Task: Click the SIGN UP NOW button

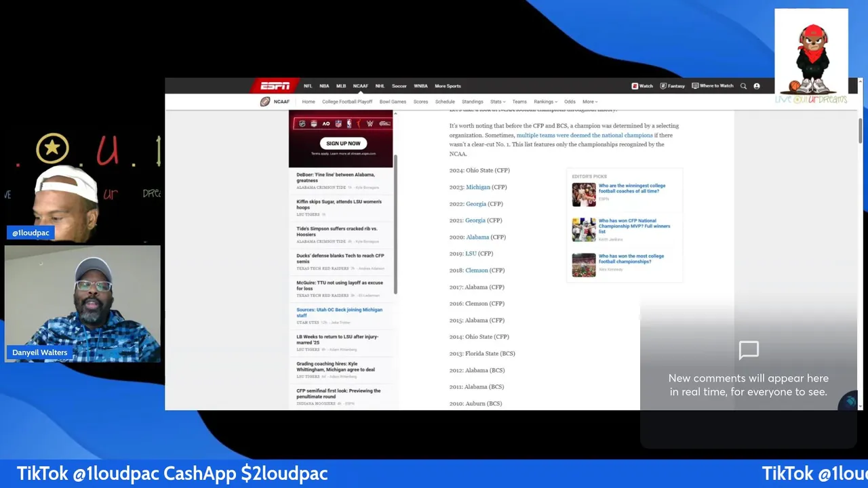Action: point(343,143)
